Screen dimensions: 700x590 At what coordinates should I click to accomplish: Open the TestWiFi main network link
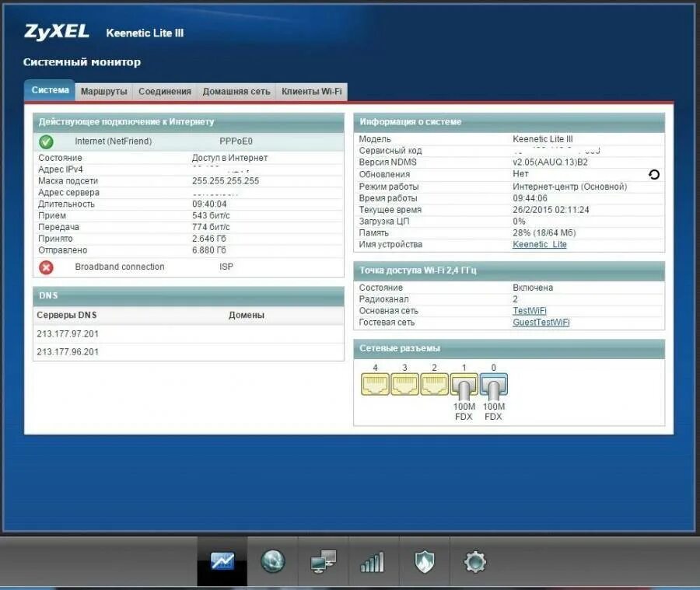530,311
